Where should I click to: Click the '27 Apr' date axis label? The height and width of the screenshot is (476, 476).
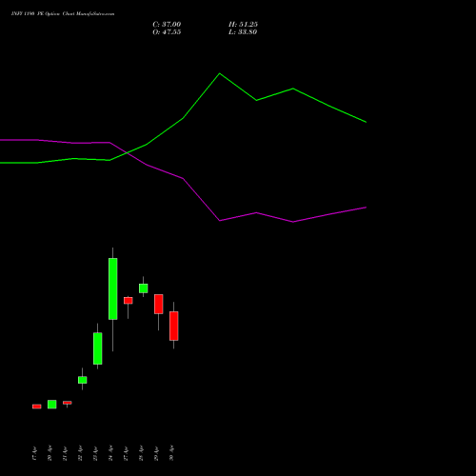coord(126,453)
